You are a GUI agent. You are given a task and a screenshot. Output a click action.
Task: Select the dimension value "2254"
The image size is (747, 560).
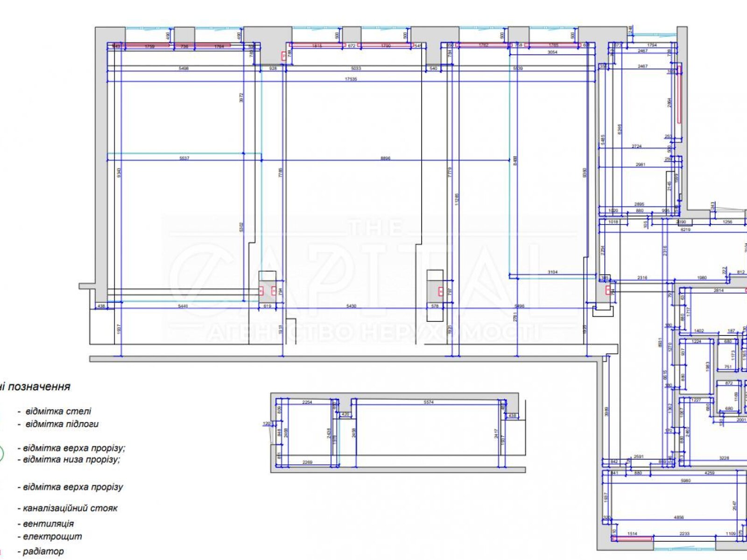[307, 402]
